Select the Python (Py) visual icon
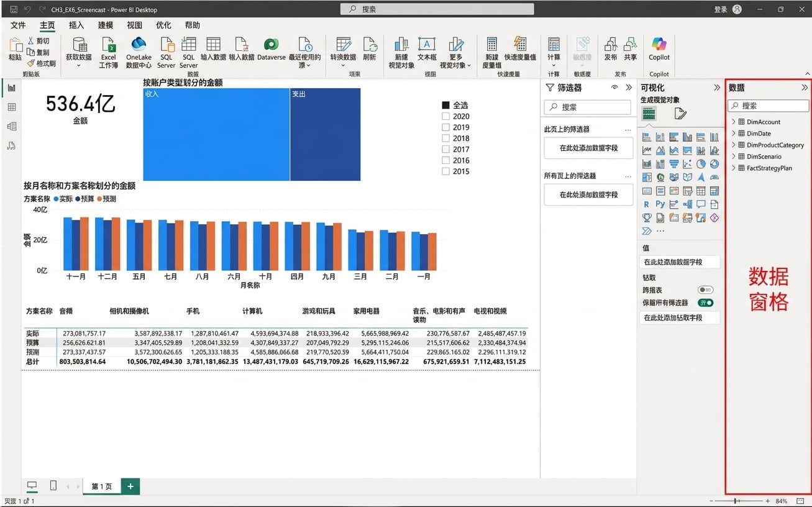This screenshot has height=507, width=812. [x=660, y=204]
